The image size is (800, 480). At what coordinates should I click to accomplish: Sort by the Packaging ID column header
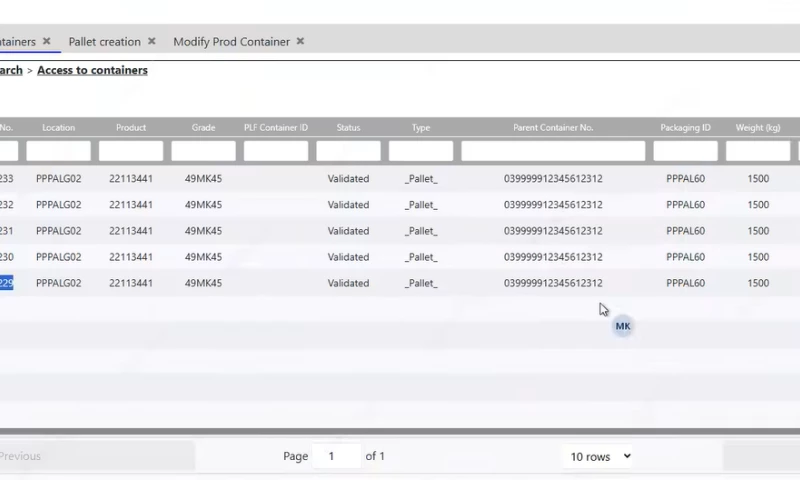685,128
